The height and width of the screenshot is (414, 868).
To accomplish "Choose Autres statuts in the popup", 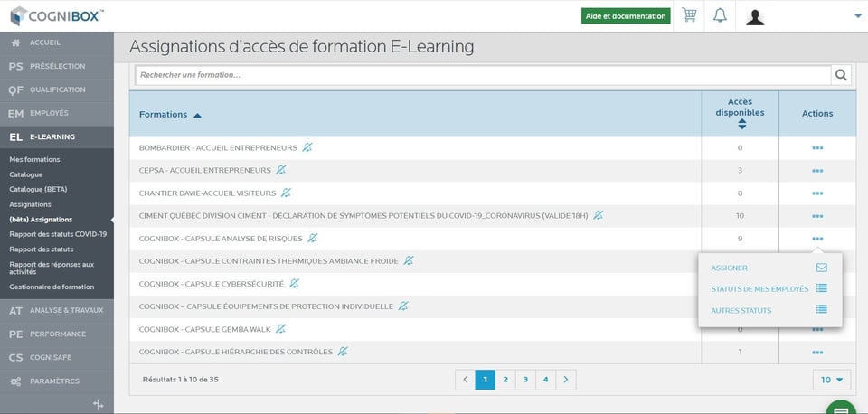I will pyautogui.click(x=741, y=311).
